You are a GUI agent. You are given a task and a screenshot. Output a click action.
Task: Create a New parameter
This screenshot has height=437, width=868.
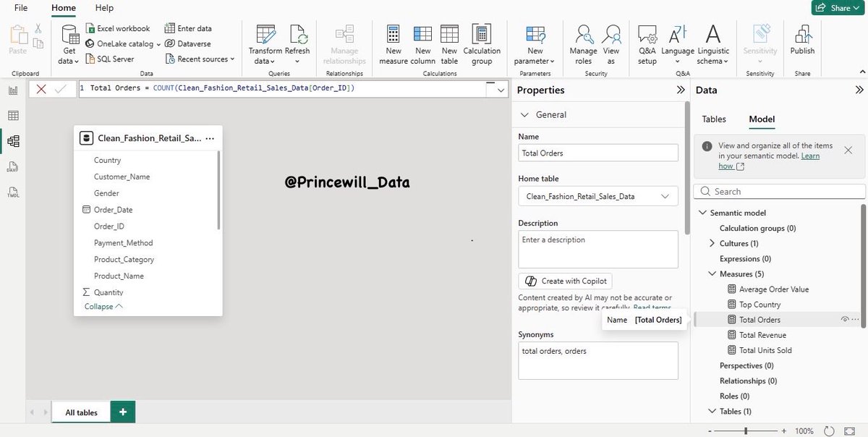(535, 45)
